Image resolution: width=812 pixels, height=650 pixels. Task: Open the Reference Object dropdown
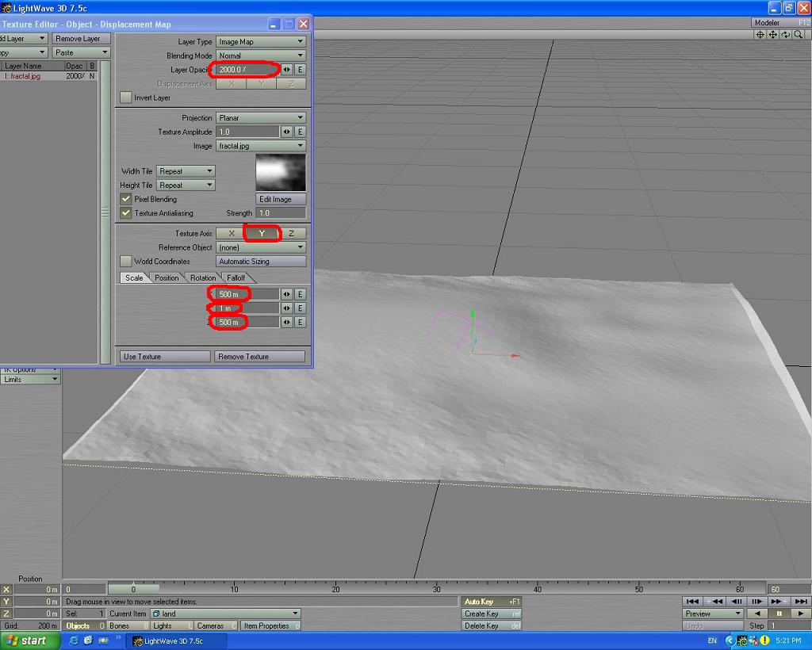(261, 247)
